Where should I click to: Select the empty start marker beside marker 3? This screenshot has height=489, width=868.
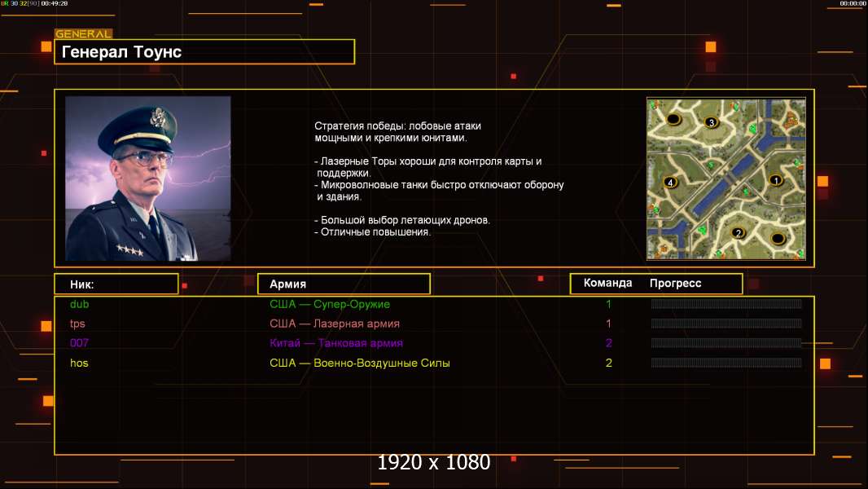click(x=673, y=119)
